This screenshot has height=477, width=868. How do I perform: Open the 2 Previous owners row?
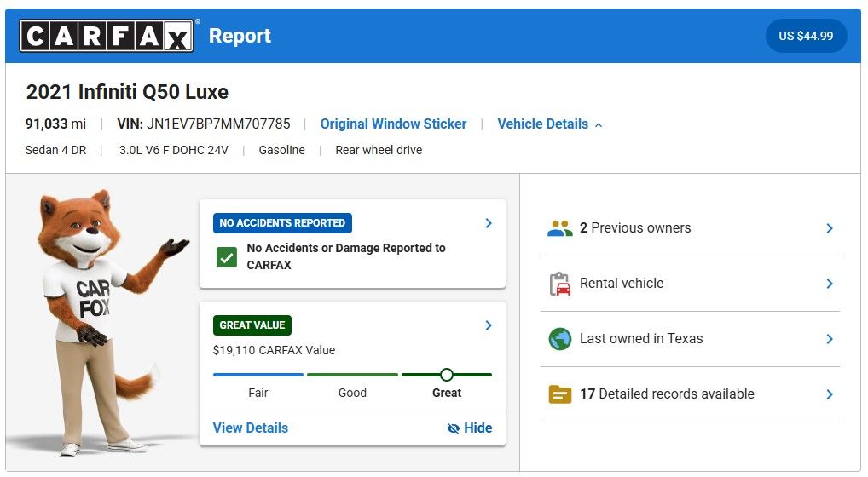(x=689, y=228)
